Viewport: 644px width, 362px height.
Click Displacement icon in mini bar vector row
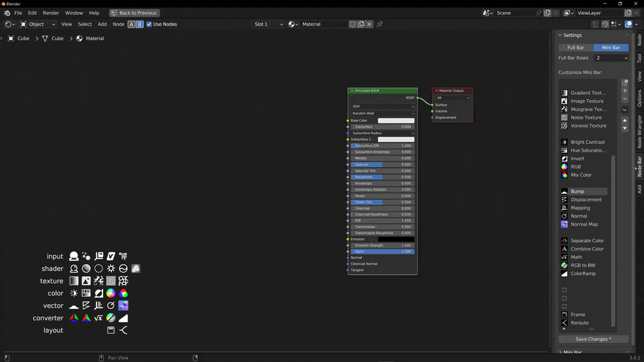86,305
